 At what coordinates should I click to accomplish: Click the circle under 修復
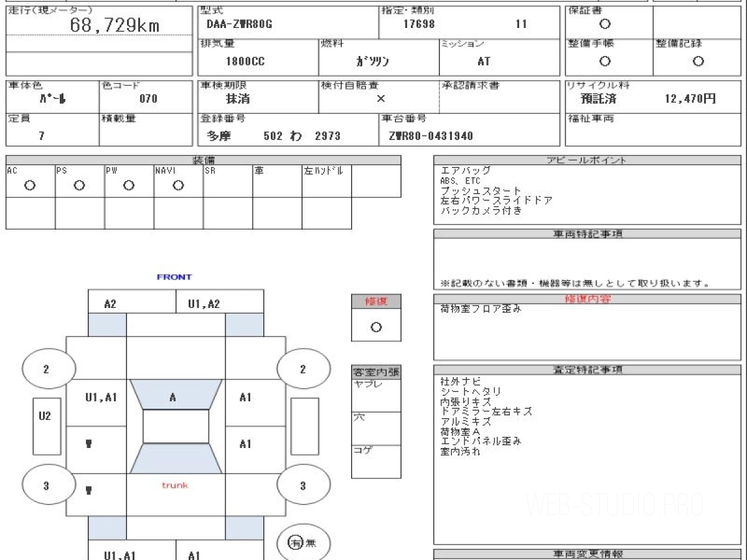(x=376, y=327)
